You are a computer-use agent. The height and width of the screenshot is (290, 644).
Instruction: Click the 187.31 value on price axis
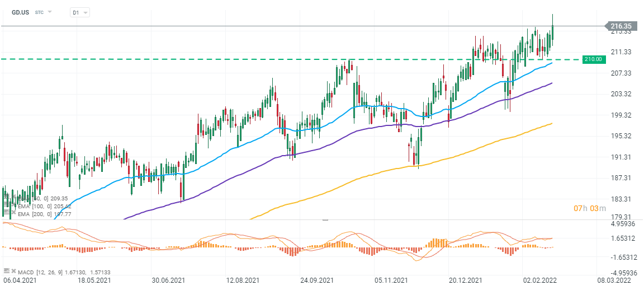tap(621, 177)
